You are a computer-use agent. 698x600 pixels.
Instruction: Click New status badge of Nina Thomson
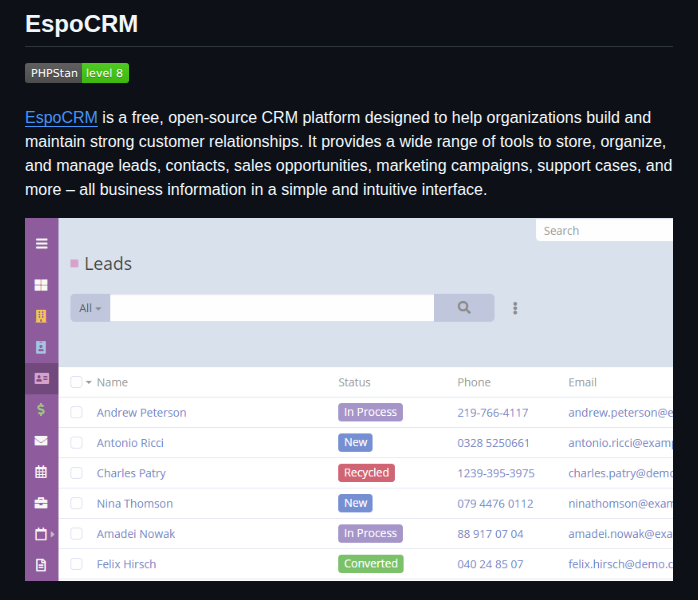(355, 503)
